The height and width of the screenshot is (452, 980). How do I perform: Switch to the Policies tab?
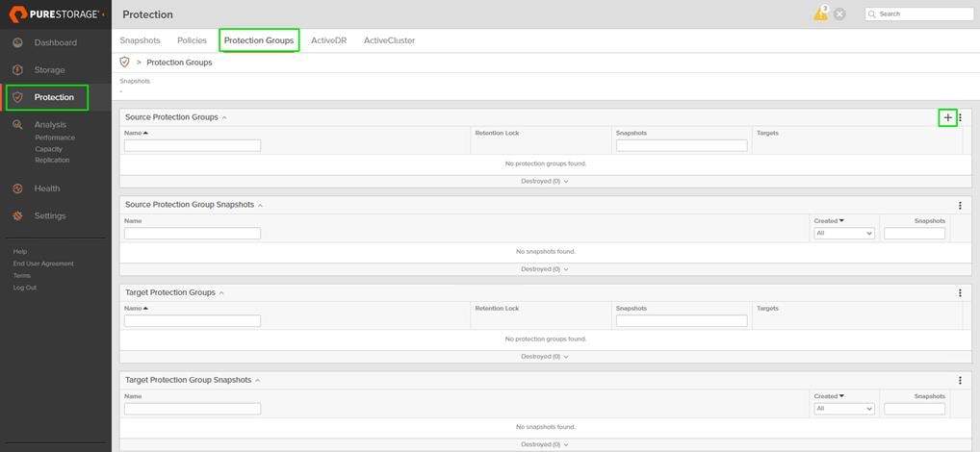192,40
